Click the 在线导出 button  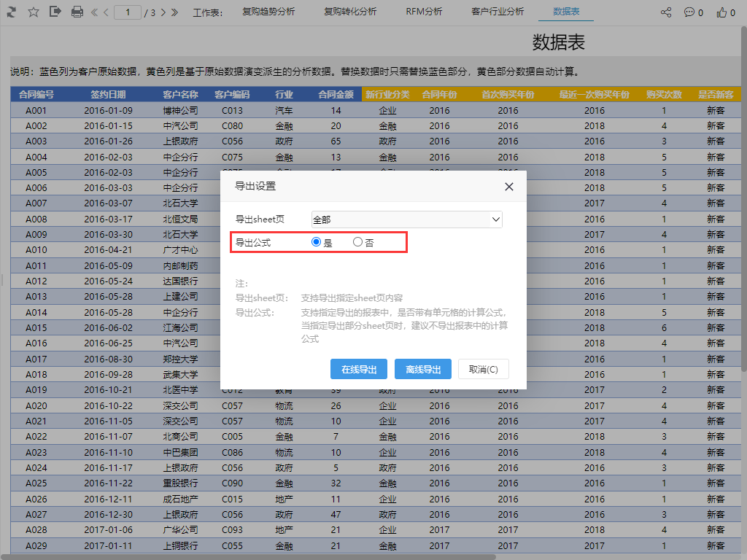pos(359,369)
